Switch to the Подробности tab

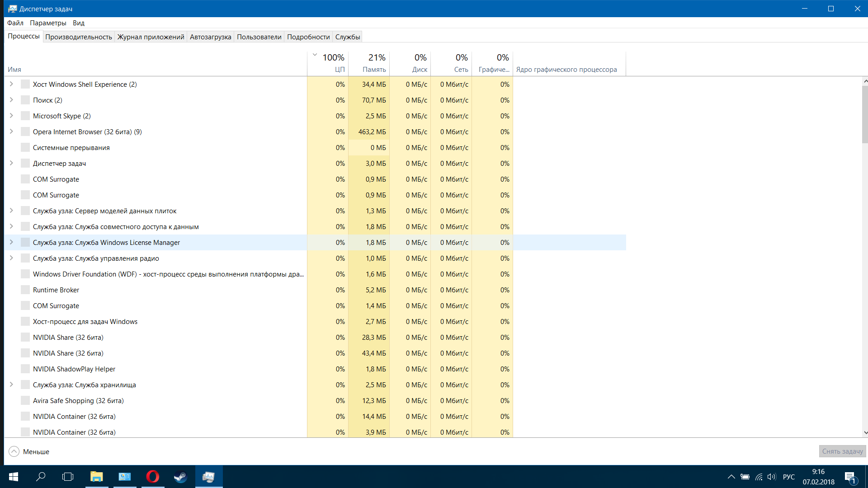[x=308, y=37]
